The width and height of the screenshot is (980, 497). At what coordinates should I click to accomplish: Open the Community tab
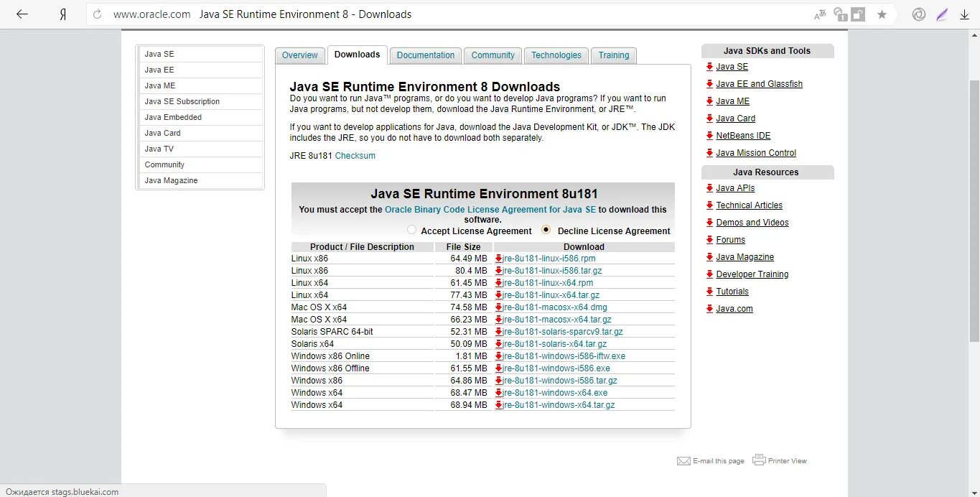(493, 55)
